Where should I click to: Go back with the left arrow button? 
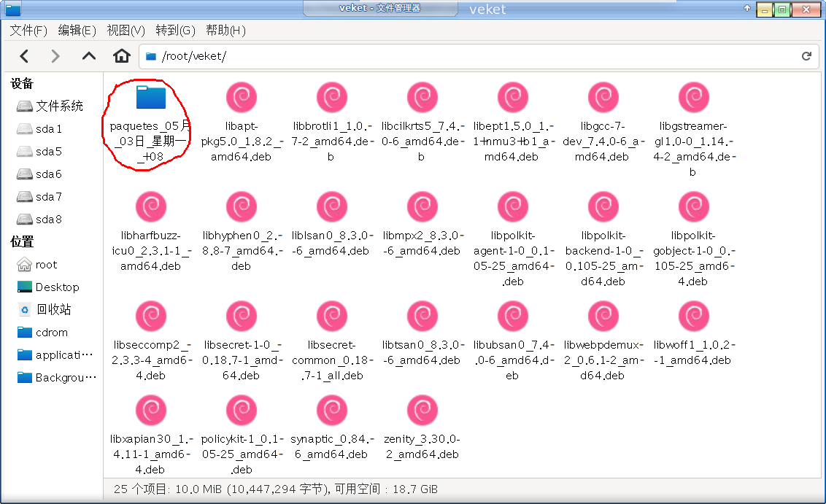click(23, 56)
